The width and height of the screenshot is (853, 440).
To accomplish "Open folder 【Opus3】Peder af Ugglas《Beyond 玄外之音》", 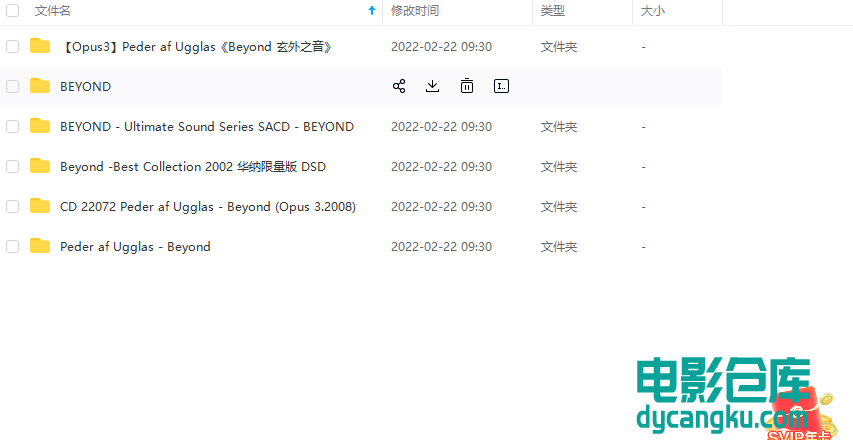I will [196, 47].
